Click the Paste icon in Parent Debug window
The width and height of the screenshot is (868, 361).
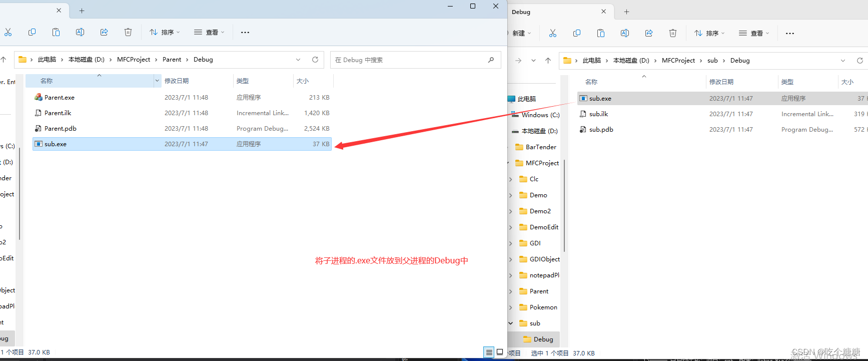point(56,32)
